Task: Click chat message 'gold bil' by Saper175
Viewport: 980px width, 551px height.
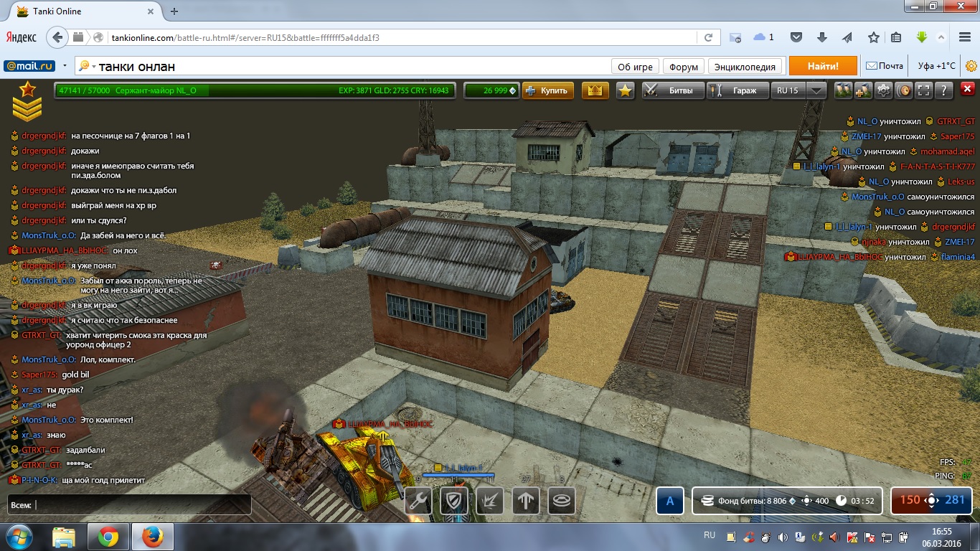Action: point(75,375)
